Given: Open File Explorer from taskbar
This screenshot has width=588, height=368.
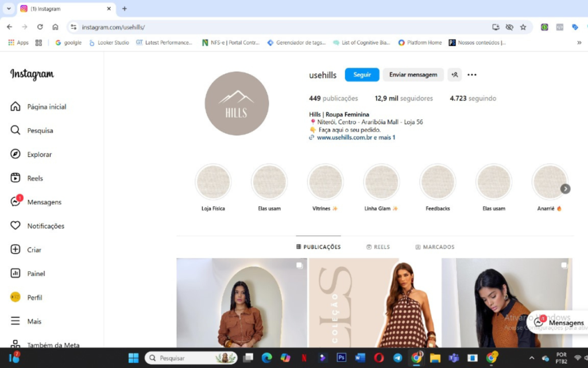Looking at the screenshot, I should (x=435, y=358).
